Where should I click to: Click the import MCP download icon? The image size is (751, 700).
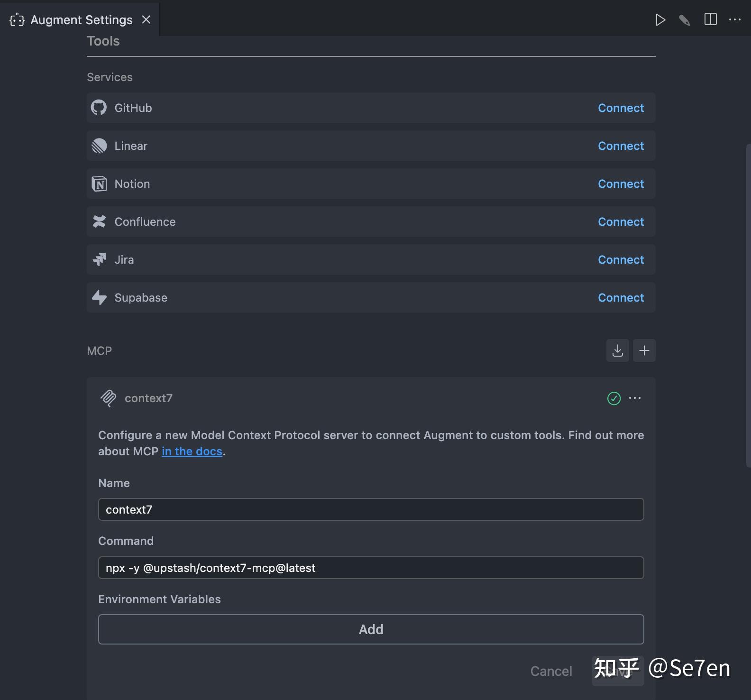tap(617, 350)
